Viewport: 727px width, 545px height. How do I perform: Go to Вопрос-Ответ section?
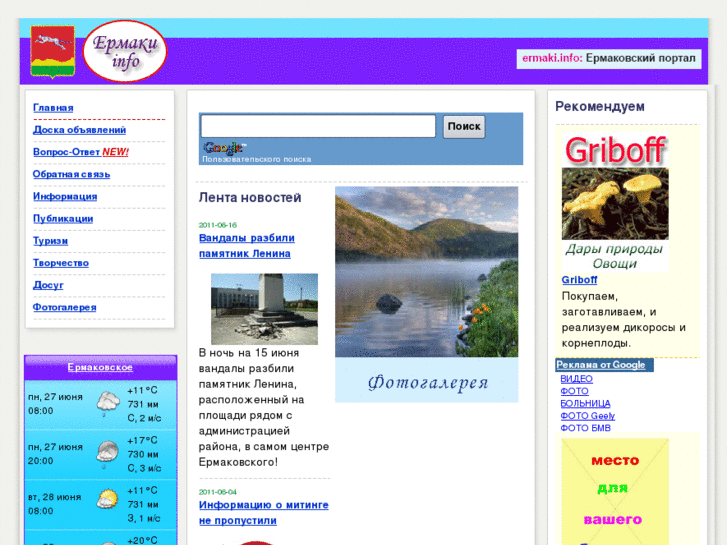[66, 152]
